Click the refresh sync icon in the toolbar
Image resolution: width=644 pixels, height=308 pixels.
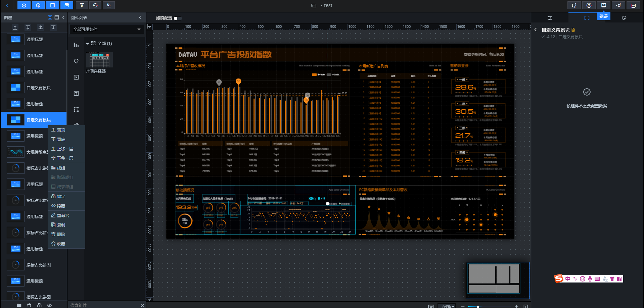pyautogui.click(x=95, y=5)
